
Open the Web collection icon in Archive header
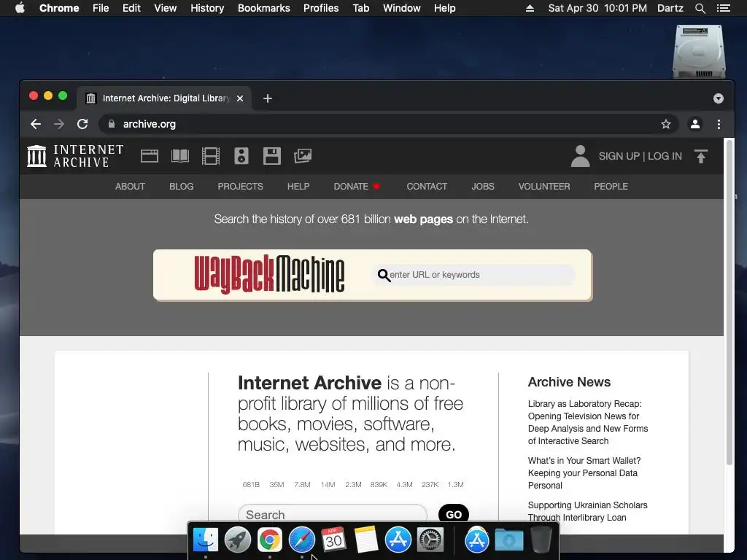tap(149, 156)
